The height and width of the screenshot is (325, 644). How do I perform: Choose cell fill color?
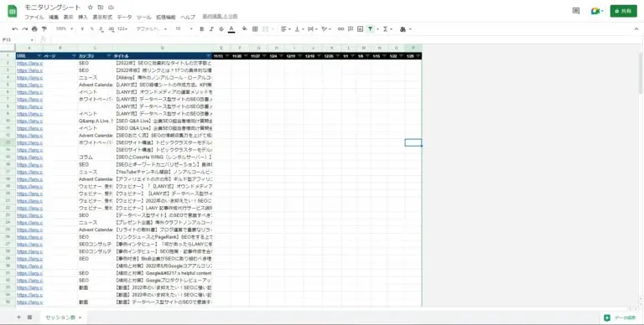[245, 29]
